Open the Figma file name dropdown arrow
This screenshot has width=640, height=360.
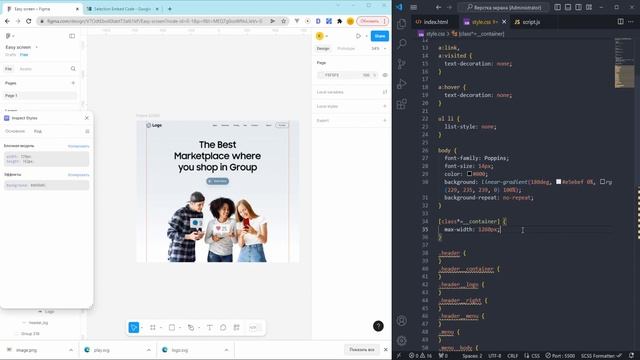point(37,47)
